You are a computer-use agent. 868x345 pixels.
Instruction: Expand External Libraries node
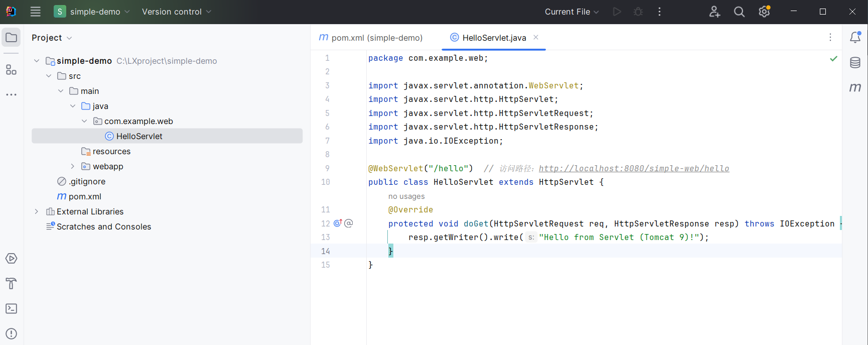pyautogui.click(x=37, y=211)
